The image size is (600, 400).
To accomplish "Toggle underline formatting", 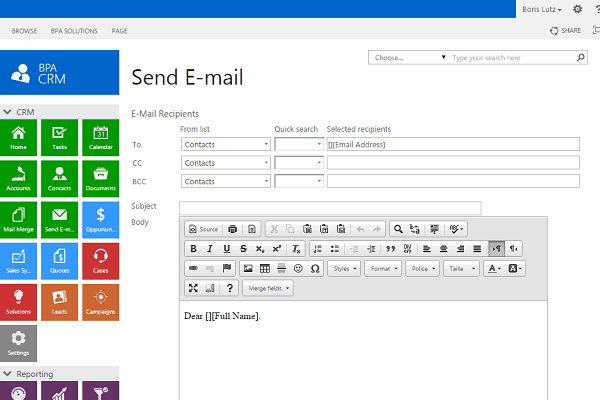I will coord(227,249).
